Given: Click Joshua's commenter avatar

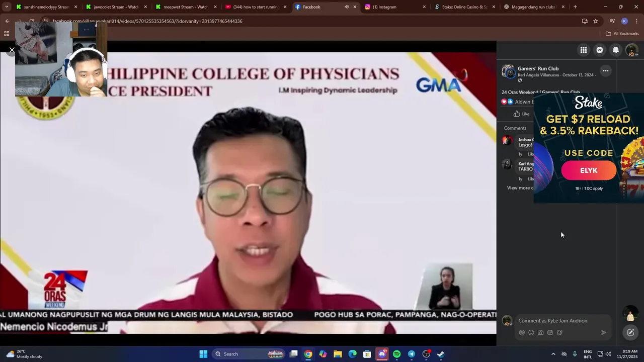Looking at the screenshot, I should coord(507,140).
